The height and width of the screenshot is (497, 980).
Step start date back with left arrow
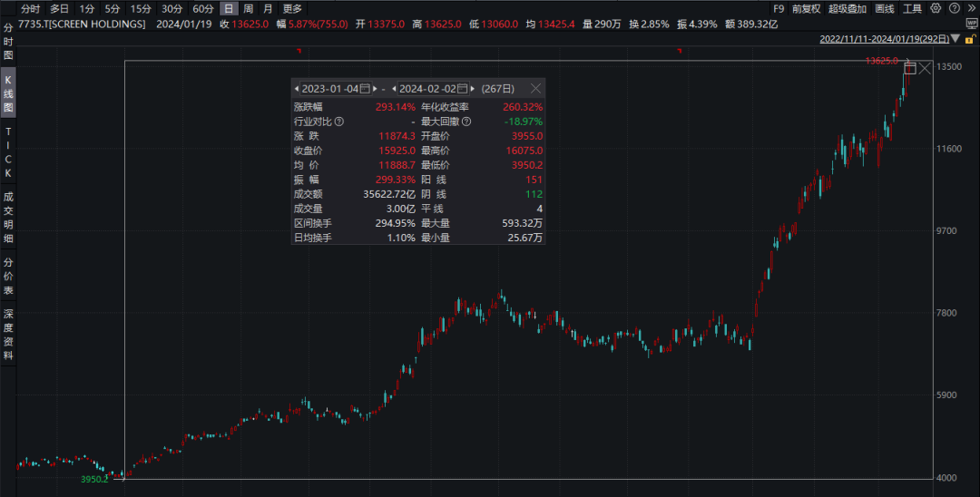click(296, 89)
